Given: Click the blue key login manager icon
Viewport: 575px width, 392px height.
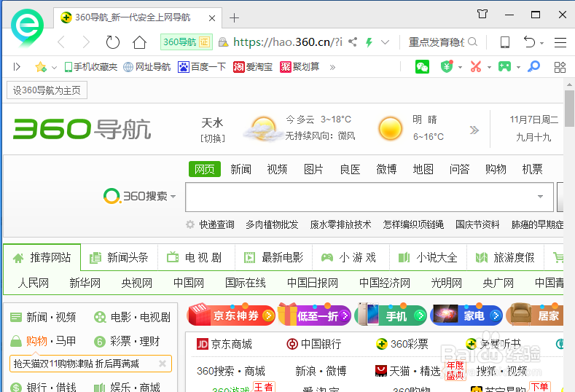Looking at the screenshot, I should pyautogui.click(x=534, y=66).
